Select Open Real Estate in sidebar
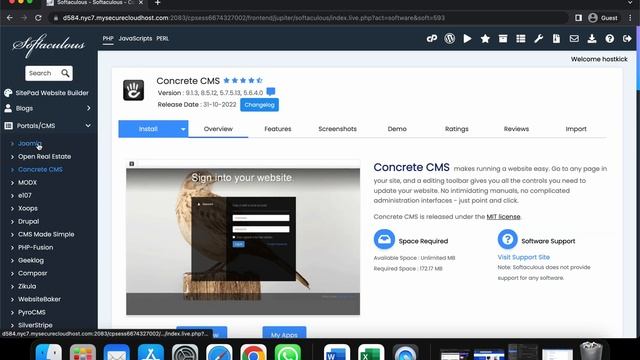Image resolution: width=640 pixels, height=360 pixels. pos(44,156)
